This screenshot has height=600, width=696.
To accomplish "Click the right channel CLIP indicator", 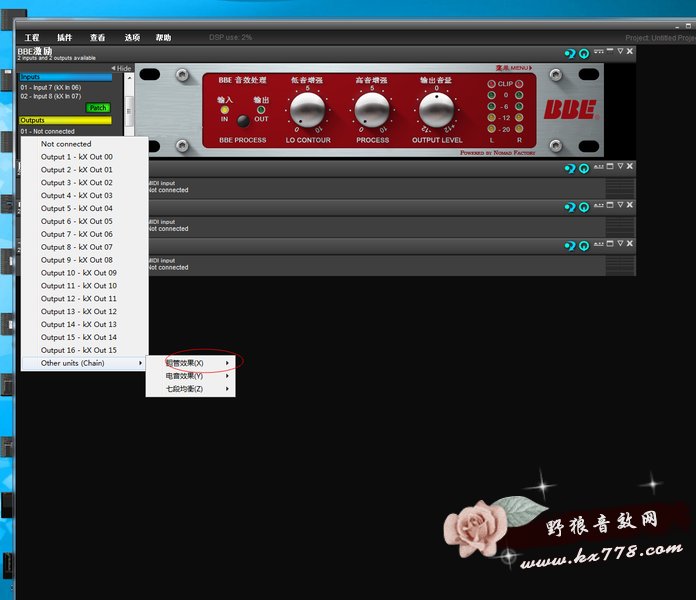I will point(519,84).
